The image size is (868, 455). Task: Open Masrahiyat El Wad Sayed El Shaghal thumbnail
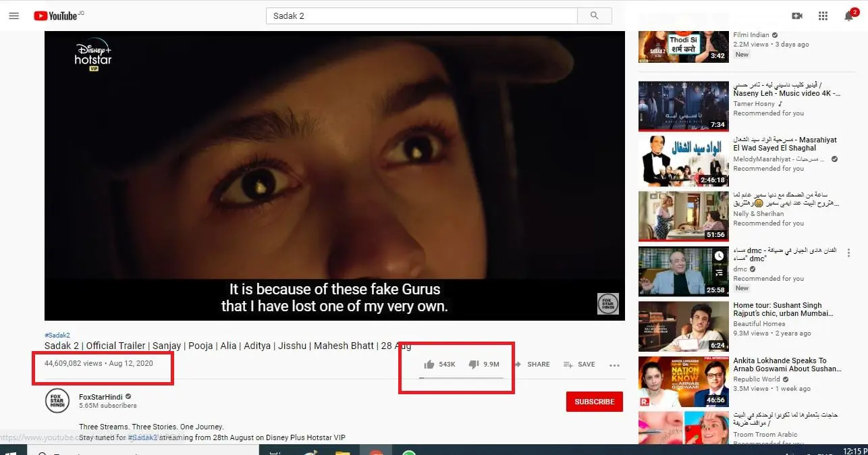pos(684,161)
